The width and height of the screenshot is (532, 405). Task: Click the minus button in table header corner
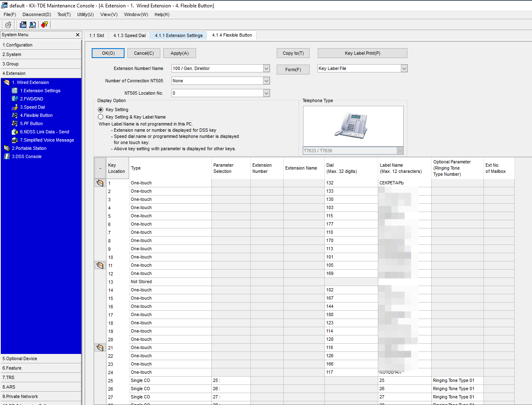pos(100,168)
